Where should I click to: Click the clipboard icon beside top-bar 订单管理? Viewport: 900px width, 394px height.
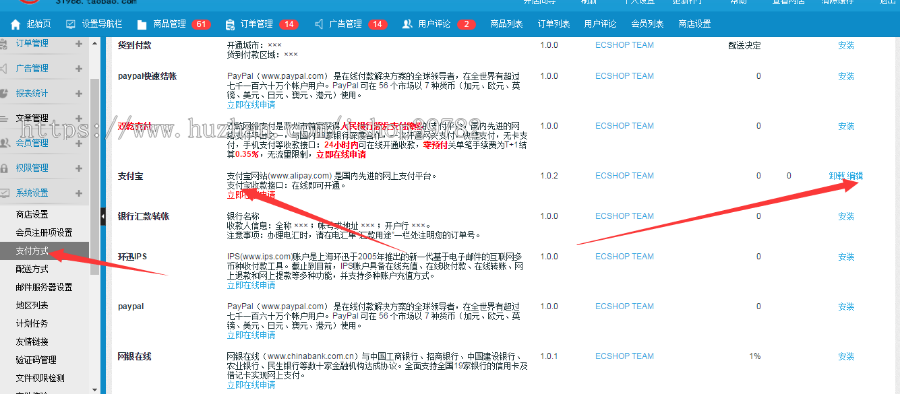click(230, 24)
